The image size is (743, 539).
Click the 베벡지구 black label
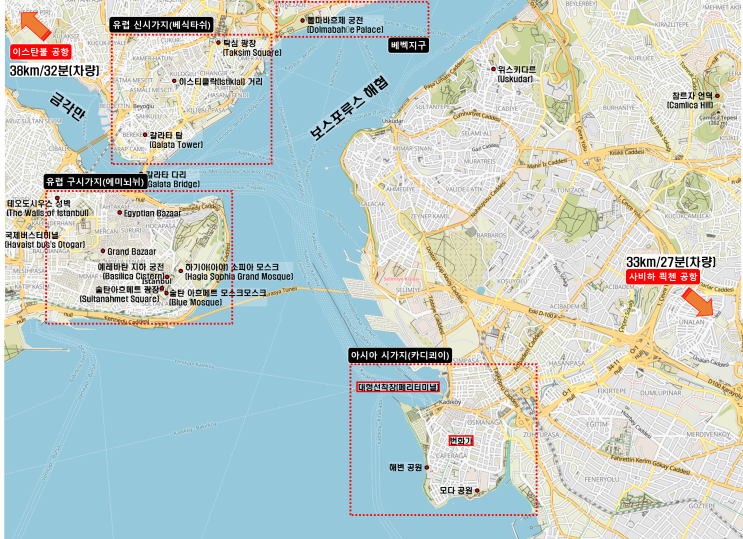coord(408,46)
